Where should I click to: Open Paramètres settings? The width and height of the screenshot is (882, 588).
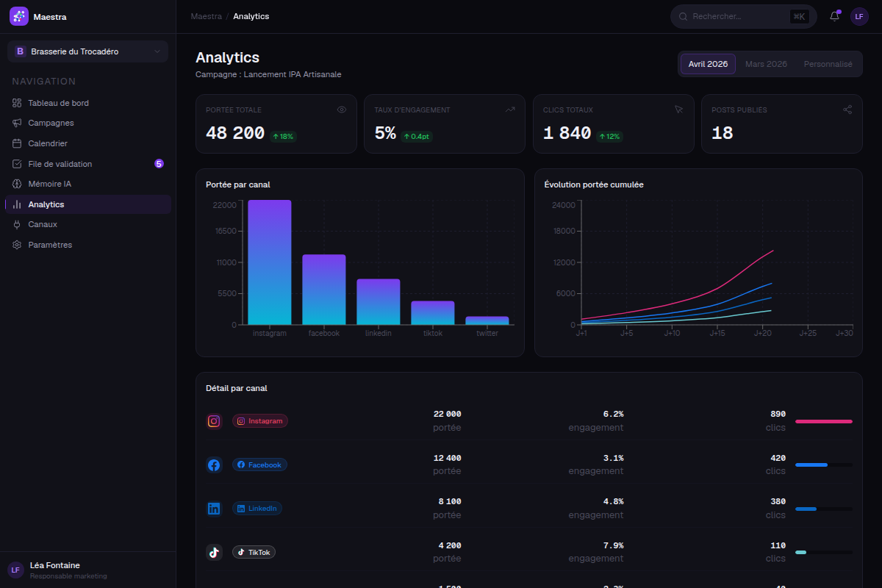click(x=87, y=245)
